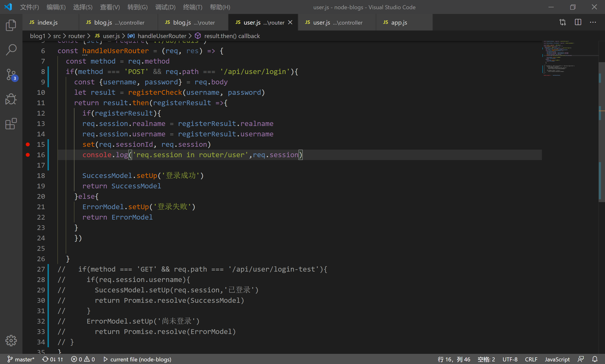Change end of line sequence CRLF
This screenshot has height=364, width=605.
tap(531, 359)
